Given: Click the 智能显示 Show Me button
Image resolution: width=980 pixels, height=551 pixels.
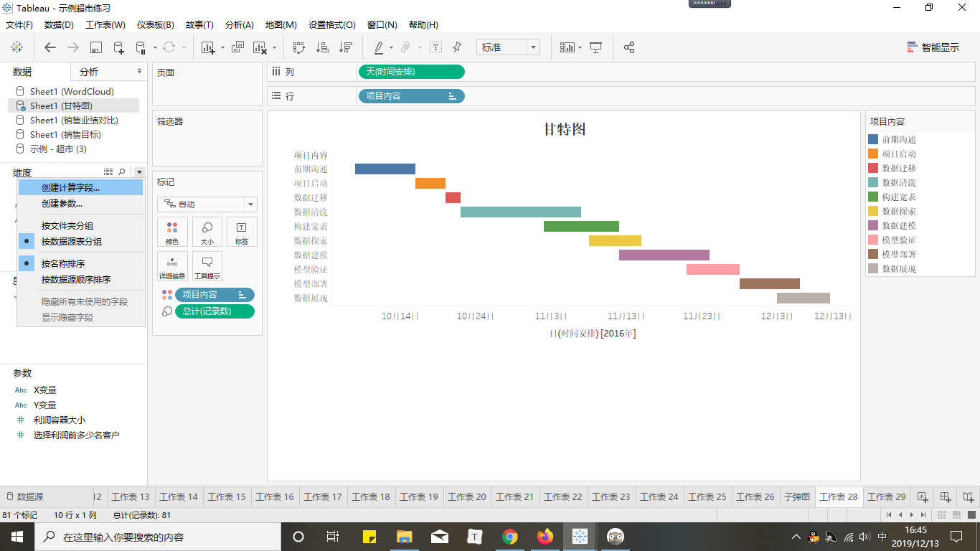Looking at the screenshot, I should (933, 47).
